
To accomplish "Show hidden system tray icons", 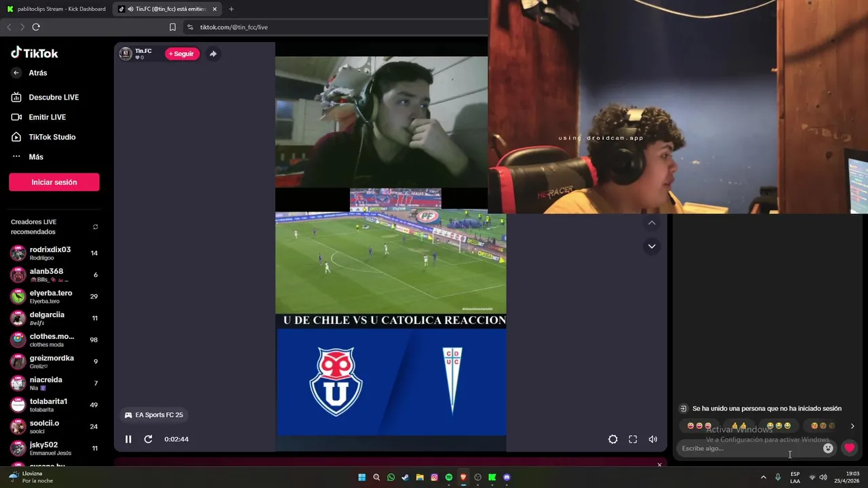I will pyautogui.click(x=763, y=477).
